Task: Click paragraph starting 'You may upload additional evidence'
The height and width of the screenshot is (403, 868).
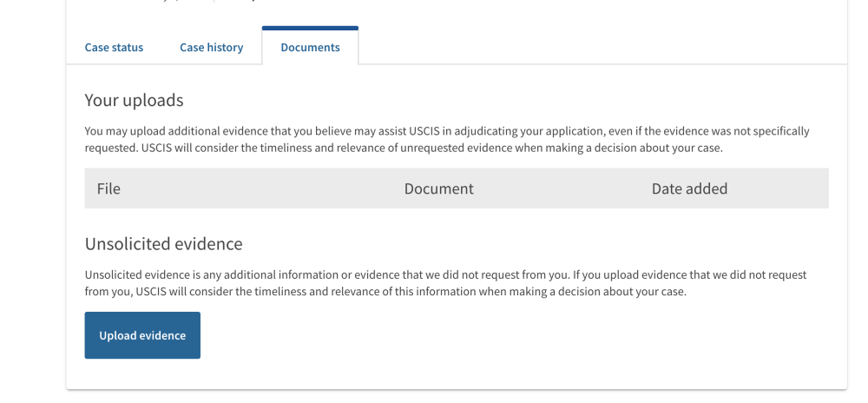Action: (x=447, y=140)
